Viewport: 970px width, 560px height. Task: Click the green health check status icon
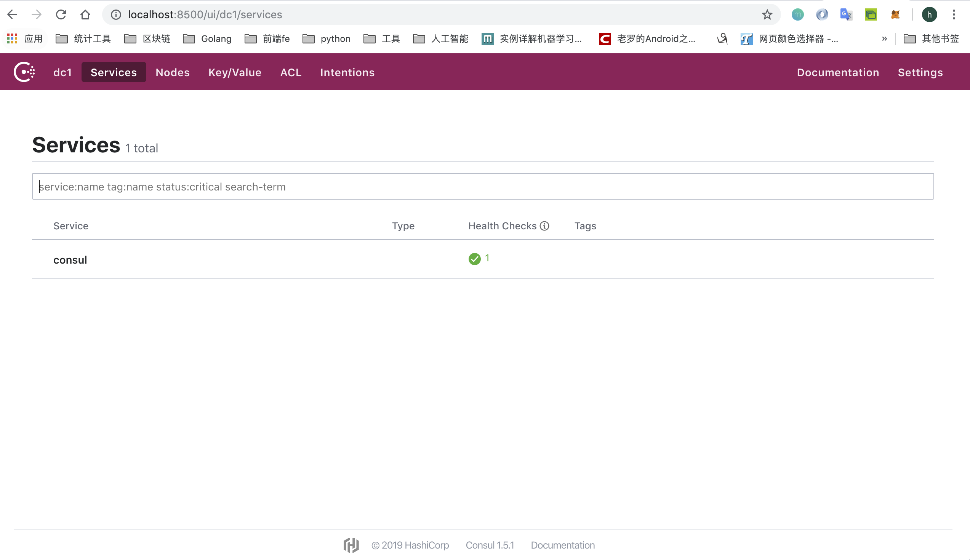[x=475, y=259]
